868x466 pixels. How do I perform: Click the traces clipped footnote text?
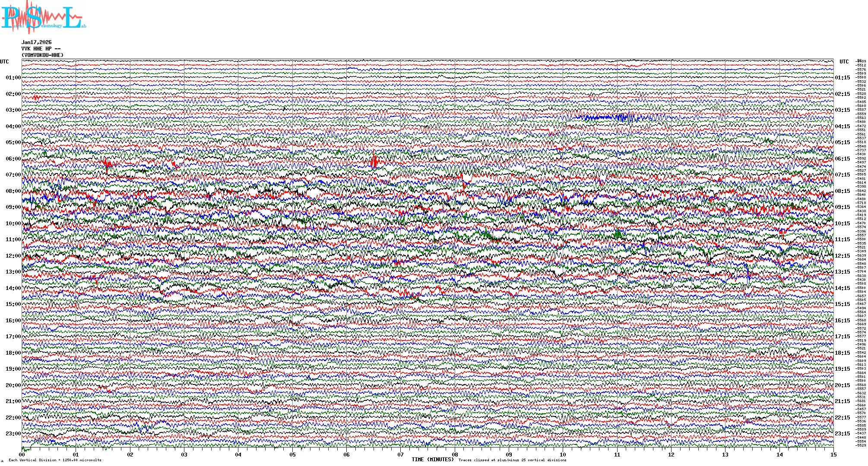(x=512, y=460)
